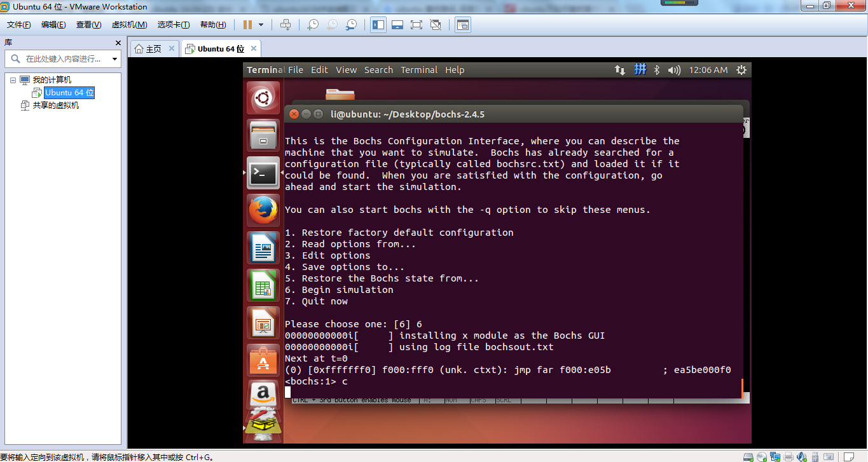Maximize the bochs-2.4.5 terminal window

click(318, 114)
